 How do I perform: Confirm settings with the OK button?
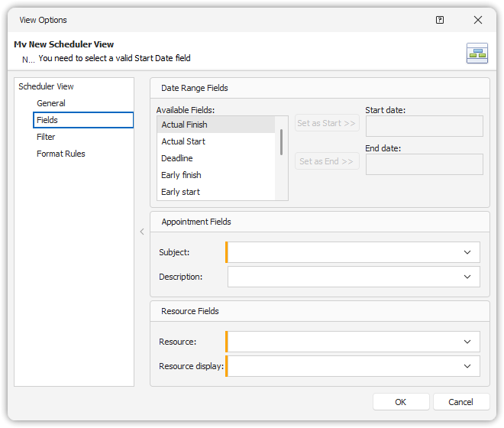400,402
